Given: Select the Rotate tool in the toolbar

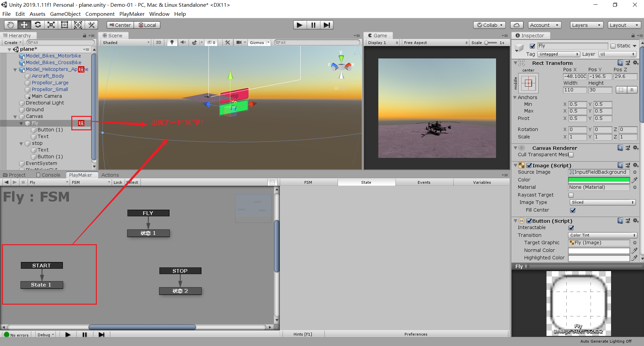Looking at the screenshot, I should click(x=38, y=25).
